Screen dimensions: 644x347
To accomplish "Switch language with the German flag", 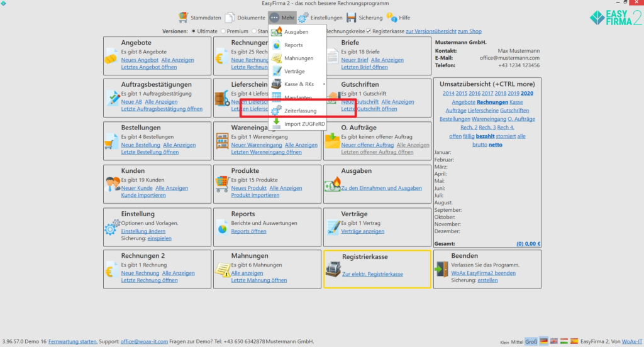I will pyautogui.click(x=544, y=341).
